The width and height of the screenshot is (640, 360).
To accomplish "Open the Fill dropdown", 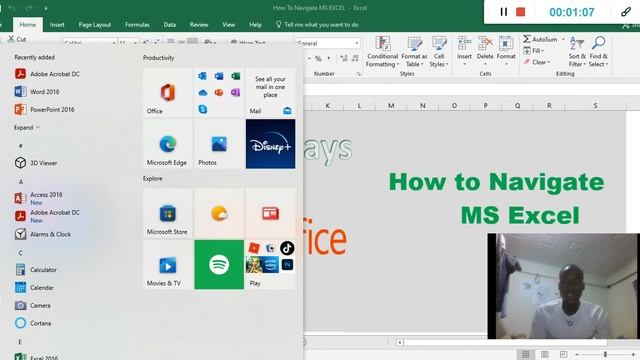I will click(534, 51).
